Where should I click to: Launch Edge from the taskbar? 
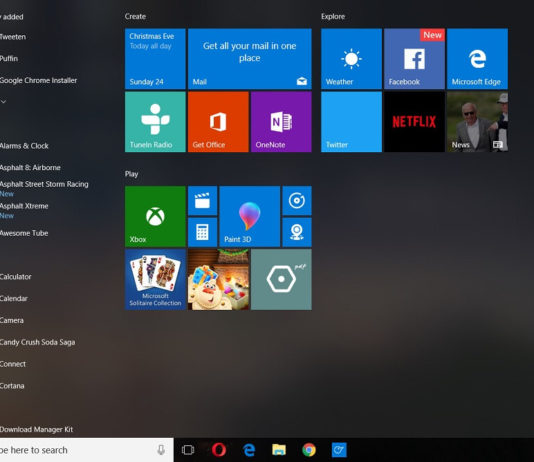(x=249, y=450)
